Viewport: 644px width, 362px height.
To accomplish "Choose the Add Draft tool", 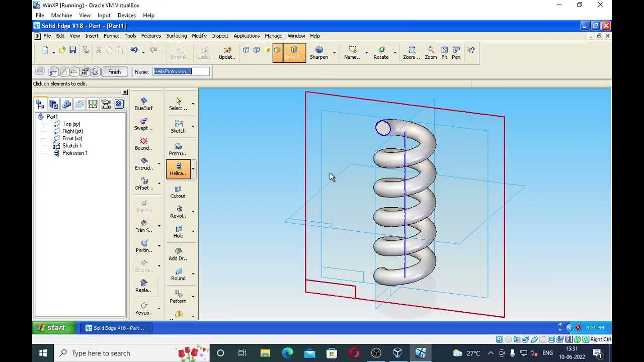I will pos(178,254).
